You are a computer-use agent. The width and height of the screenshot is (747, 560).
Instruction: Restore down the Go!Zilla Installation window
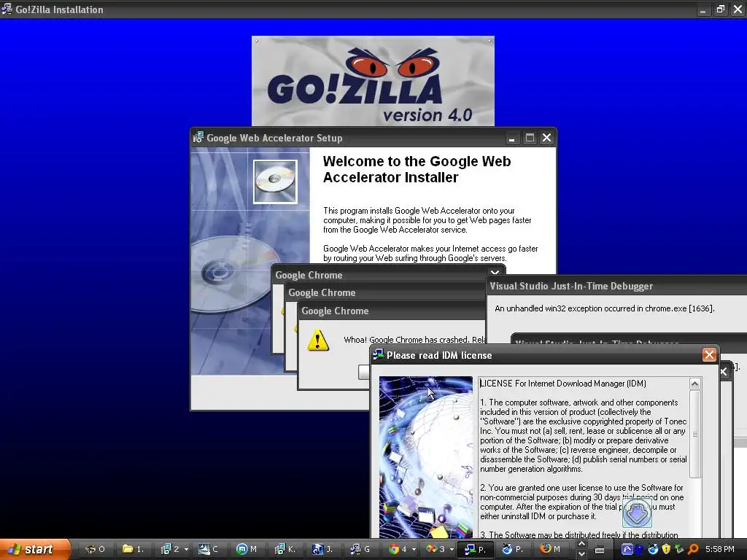(720, 9)
